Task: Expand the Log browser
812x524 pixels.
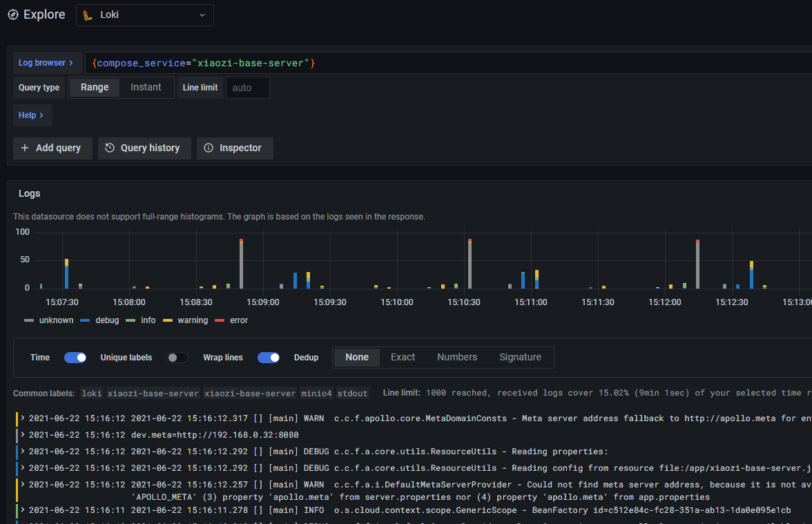Action: (x=47, y=63)
